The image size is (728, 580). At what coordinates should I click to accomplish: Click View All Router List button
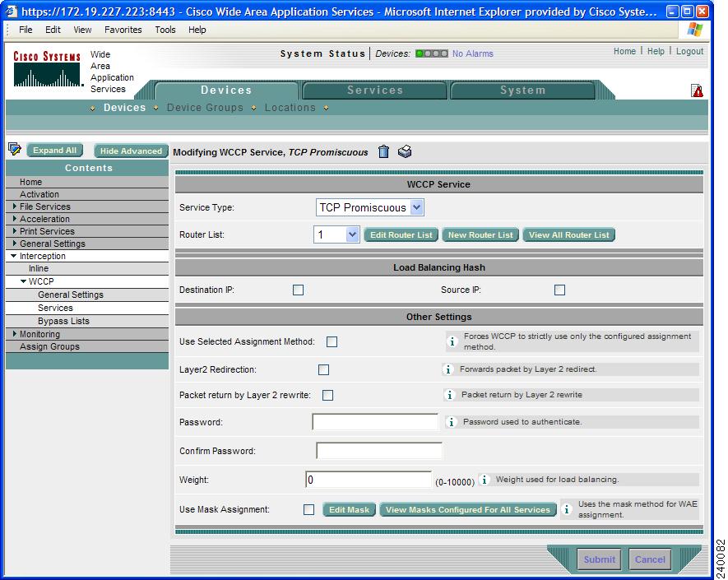[x=568, y=235]
